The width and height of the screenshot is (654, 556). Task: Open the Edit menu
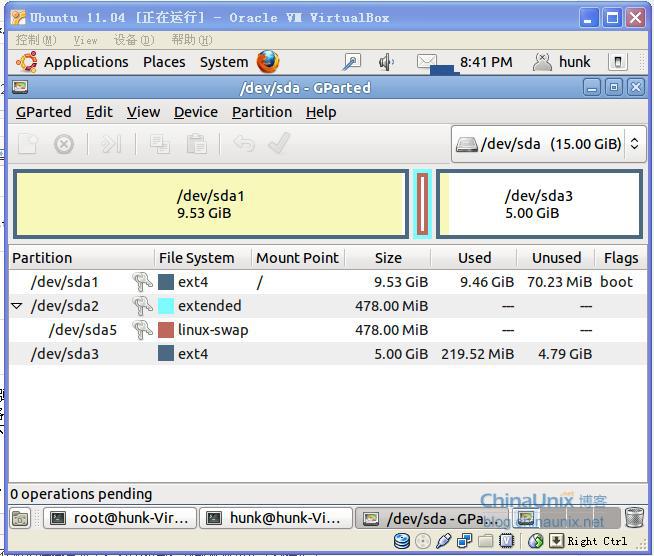point(99,112)
